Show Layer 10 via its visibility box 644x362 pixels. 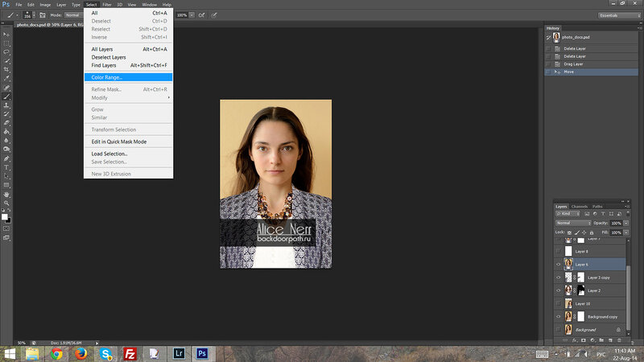[558, 304]
